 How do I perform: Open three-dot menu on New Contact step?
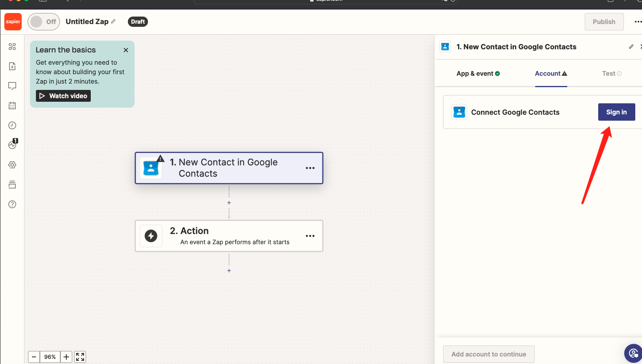pyautogui.click(x=310, y=168)
